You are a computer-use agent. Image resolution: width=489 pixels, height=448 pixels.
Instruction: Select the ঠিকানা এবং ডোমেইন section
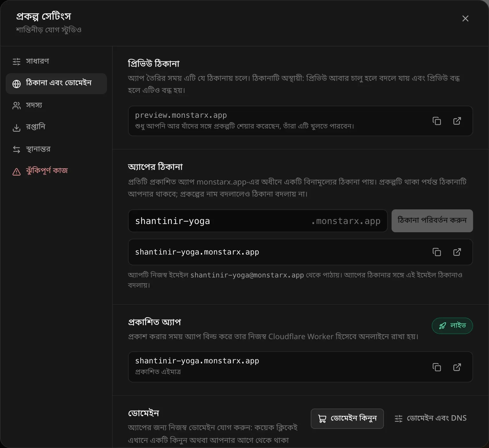[x=56, y=83]
